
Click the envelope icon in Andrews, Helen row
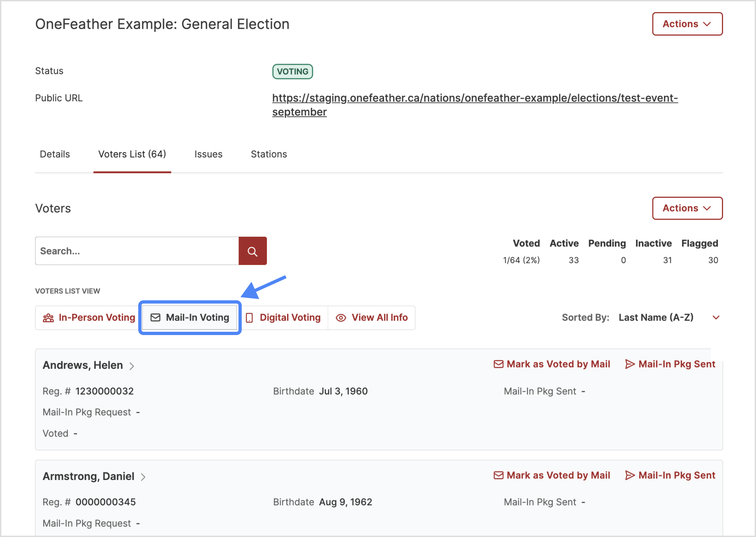click(498, 364)
